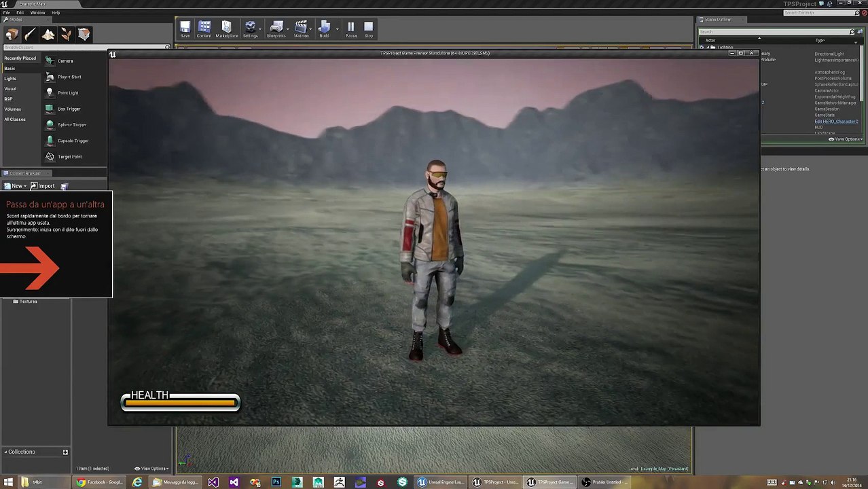The width and height of the screenshot is (868, 489).
Task: Open the File menu
Action: point(5,12)
